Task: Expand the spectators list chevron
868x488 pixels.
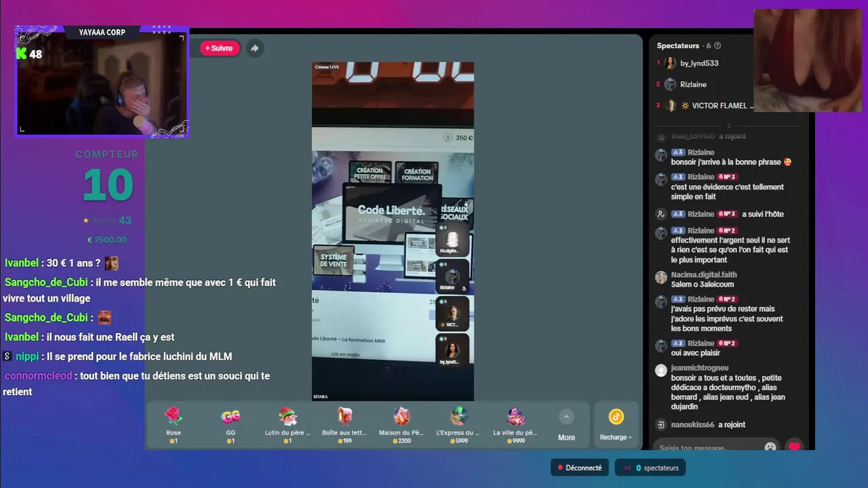Action: pos(729,125)
